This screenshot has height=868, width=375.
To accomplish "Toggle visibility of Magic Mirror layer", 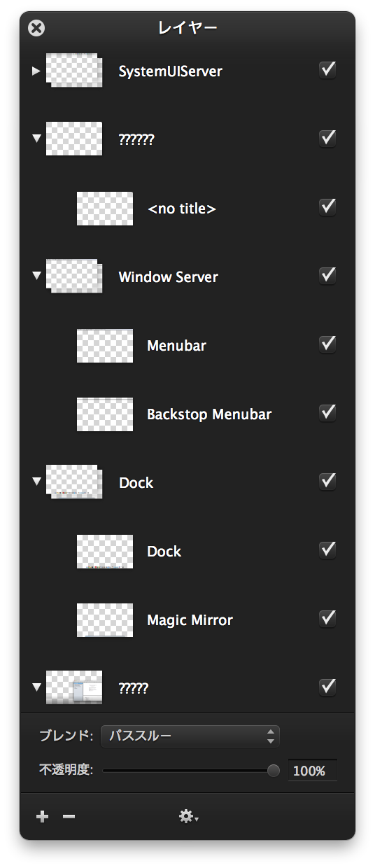I will coord(327,618).
